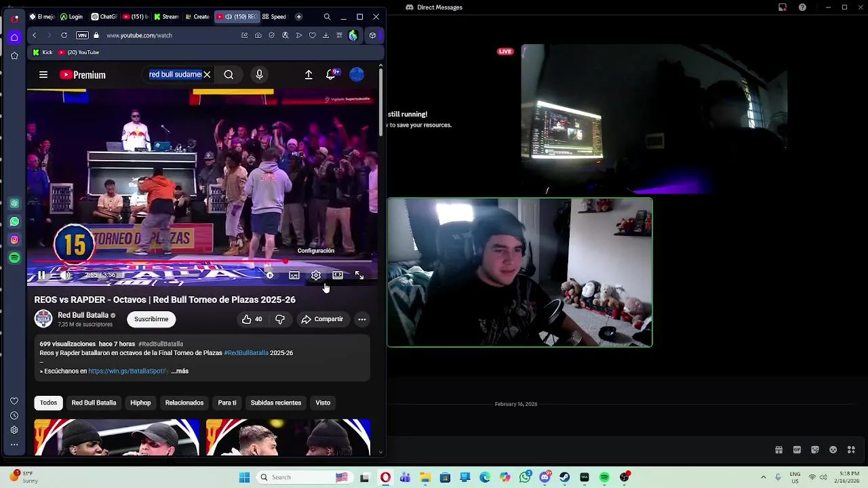Image resolution: width=868 pixels, height=488 pixels.
Task: Select the Todos filter chip
Action: [48, 403]
